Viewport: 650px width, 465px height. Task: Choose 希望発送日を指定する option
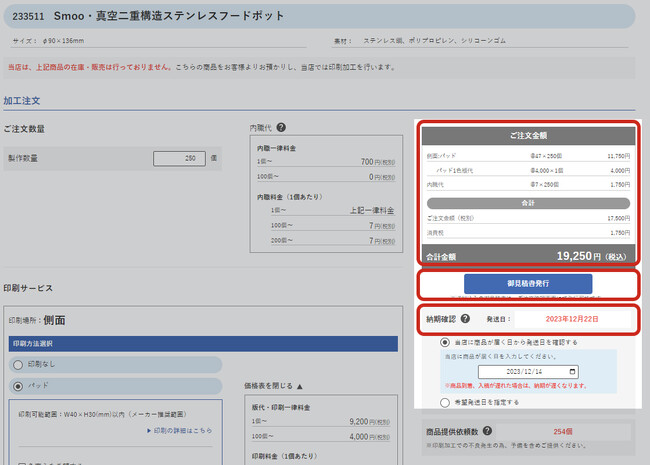click(x=444, y=402)
